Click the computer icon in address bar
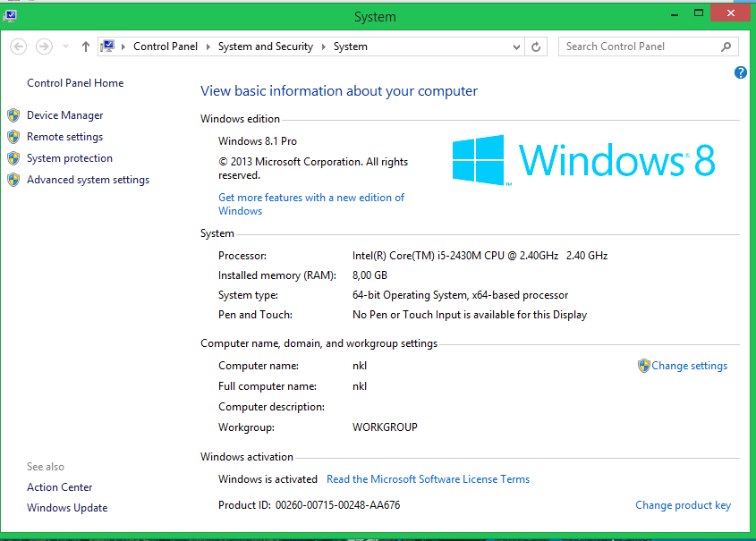Viewport: 756px width, 541px height. coord(108,46)
